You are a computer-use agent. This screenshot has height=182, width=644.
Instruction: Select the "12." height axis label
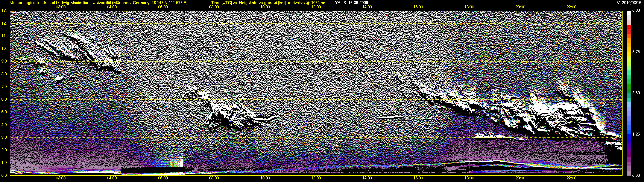click(x=4, y=23)
